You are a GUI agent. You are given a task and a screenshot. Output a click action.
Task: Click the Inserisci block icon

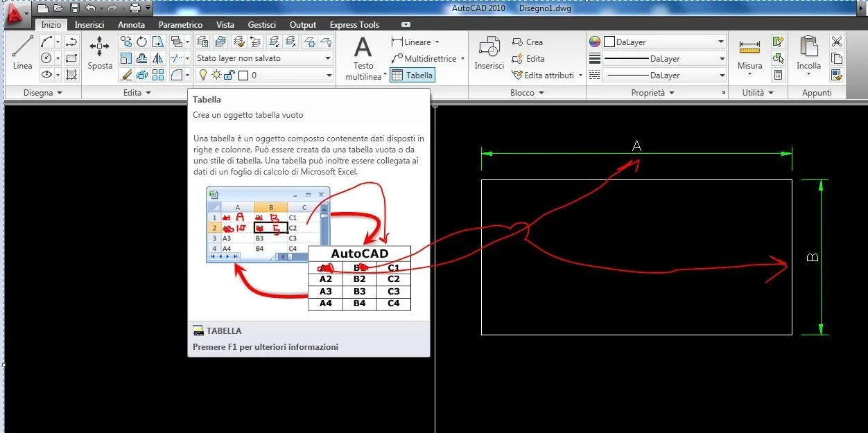coord(489,53)
